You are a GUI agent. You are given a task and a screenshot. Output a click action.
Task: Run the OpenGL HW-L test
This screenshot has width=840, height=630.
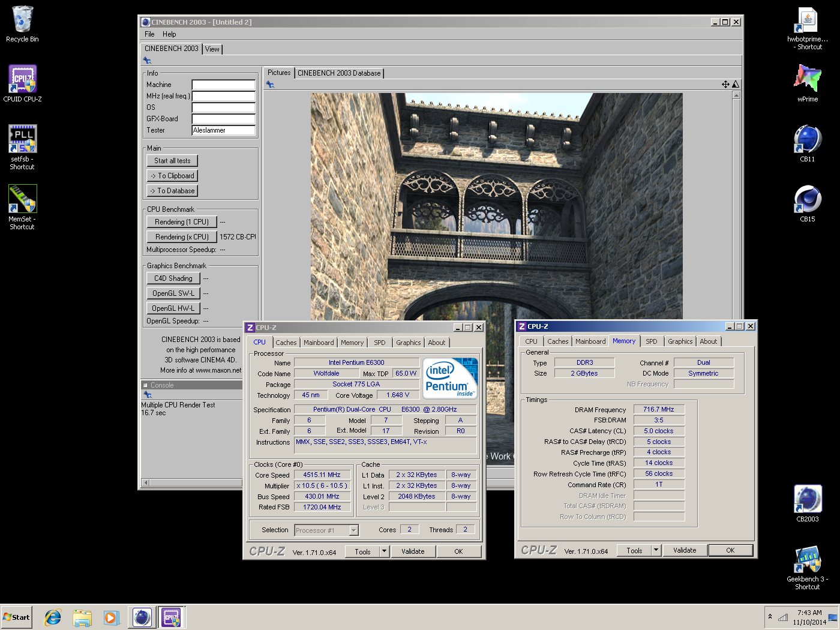pyautogui.click(x=173, y=308)
